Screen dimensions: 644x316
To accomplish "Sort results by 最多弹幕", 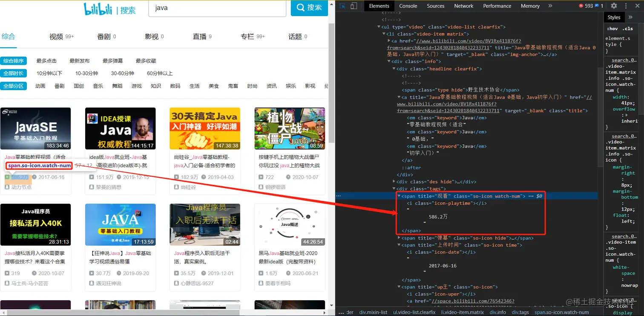I will pyautogui.click(x=112, y=61).
